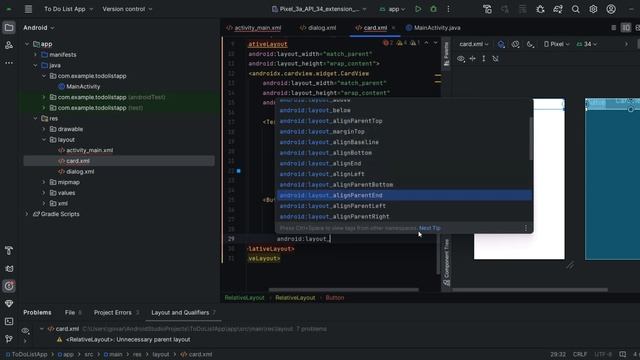Open the user account profile icon
The width and height of the screenshot is (640, 360).
click(611, 9)
